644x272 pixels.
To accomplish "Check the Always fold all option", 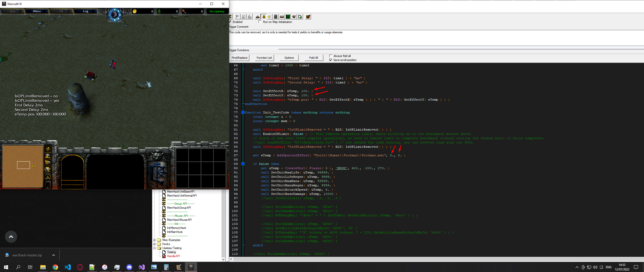I will (x=331, y=56).
